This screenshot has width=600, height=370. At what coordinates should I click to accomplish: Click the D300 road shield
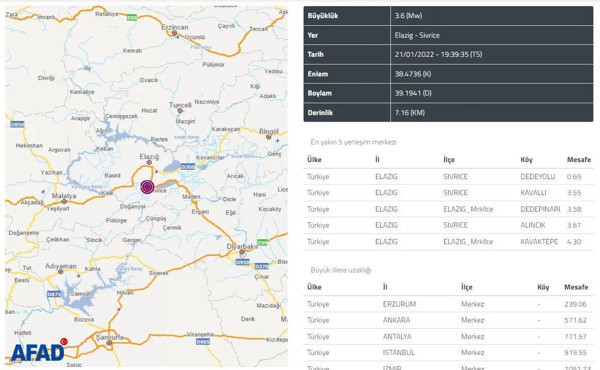point(188,167)
